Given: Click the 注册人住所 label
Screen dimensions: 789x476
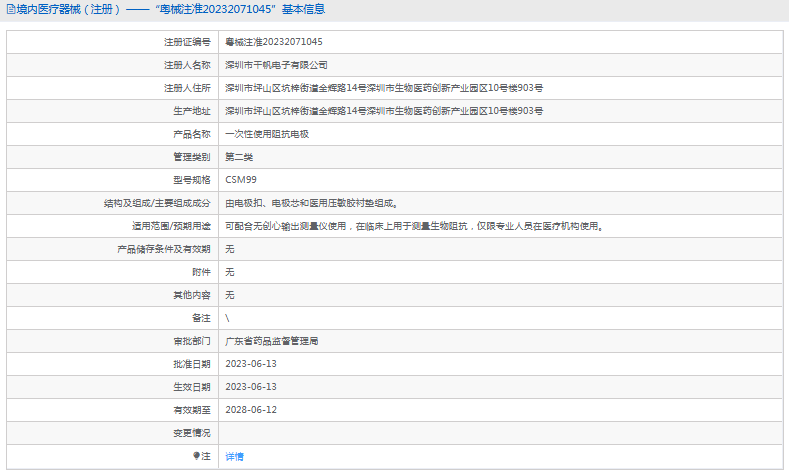Looking at the screenshot, I should [187, 88].
